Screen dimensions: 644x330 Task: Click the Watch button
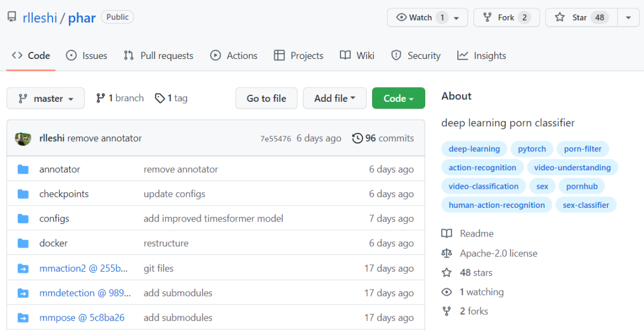427,17
